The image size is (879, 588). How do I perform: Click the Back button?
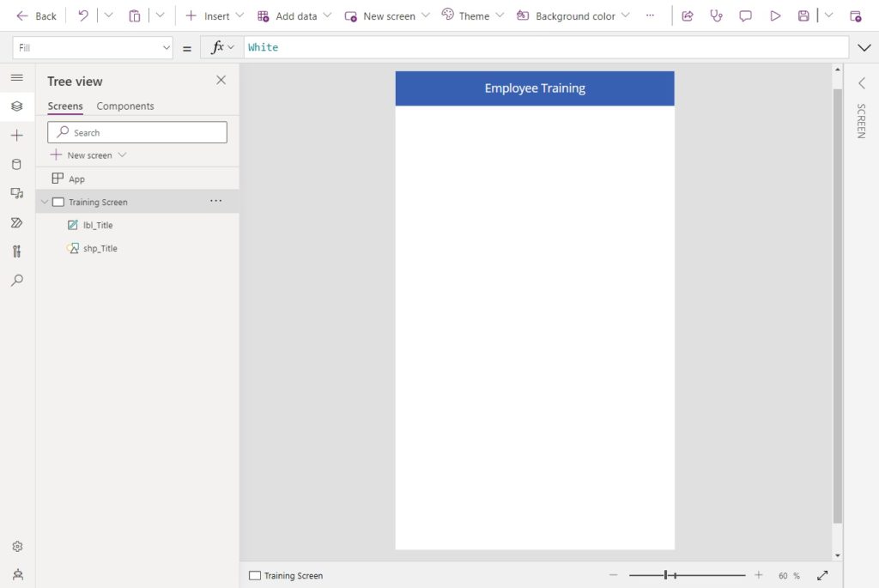[x=36, y=15]
